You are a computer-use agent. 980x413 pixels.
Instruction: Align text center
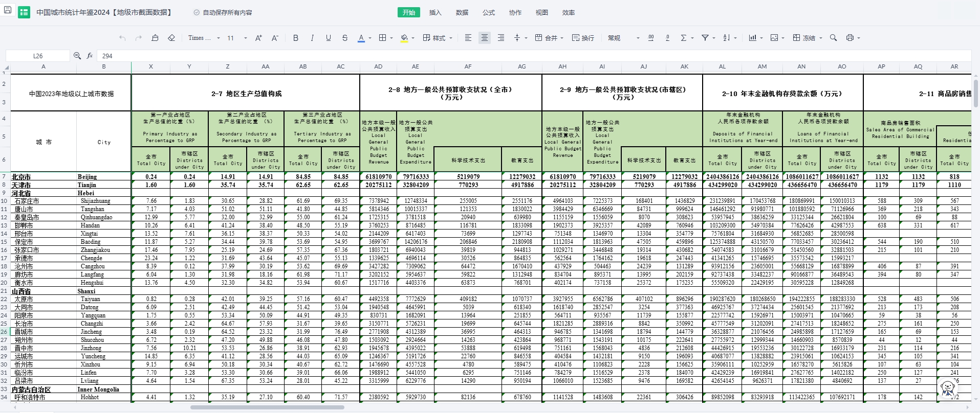(x=485, y=38)
